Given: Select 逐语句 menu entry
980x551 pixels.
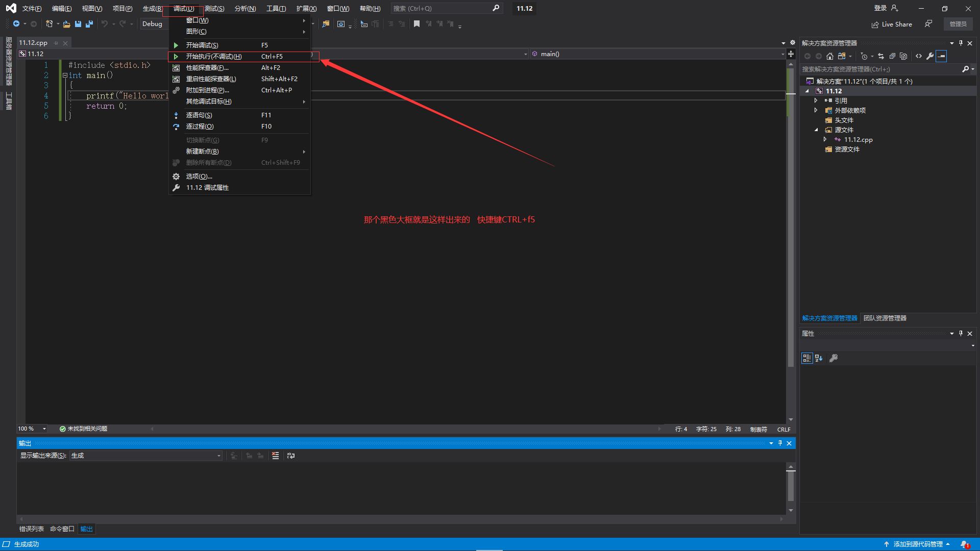Looking at the screenshot, I should point(239,115).
